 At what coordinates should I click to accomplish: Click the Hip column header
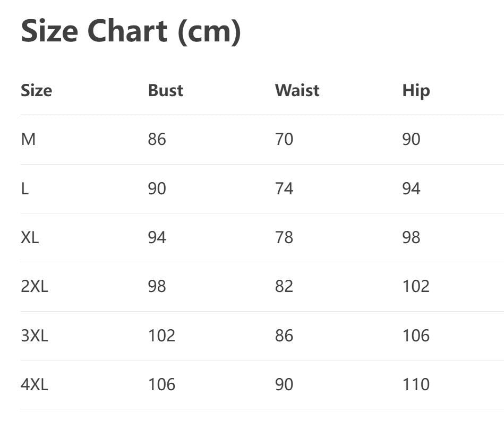coord(416,90)
